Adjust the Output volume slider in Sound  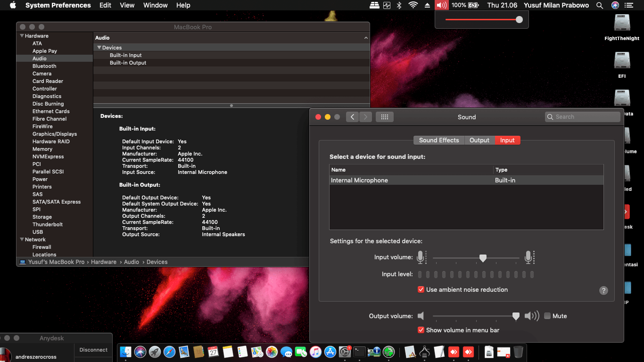[x=476, y=316]
